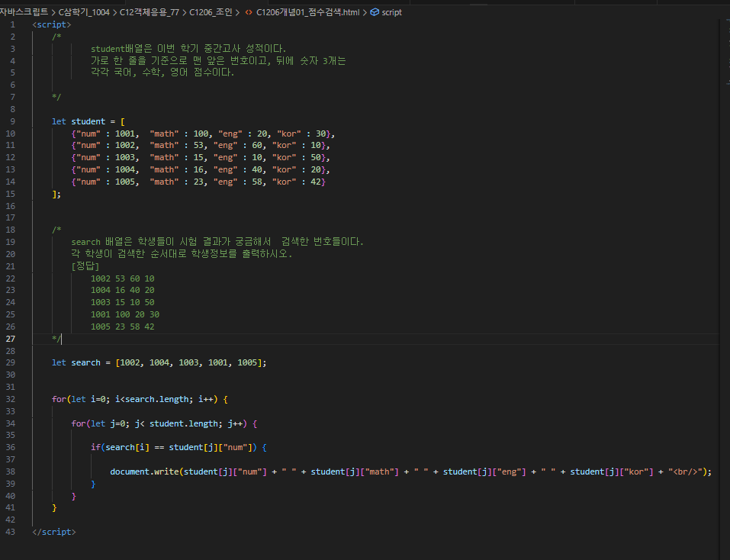
Task: Open the script symbol breadcrumb
Action: (x=391, y=12)
